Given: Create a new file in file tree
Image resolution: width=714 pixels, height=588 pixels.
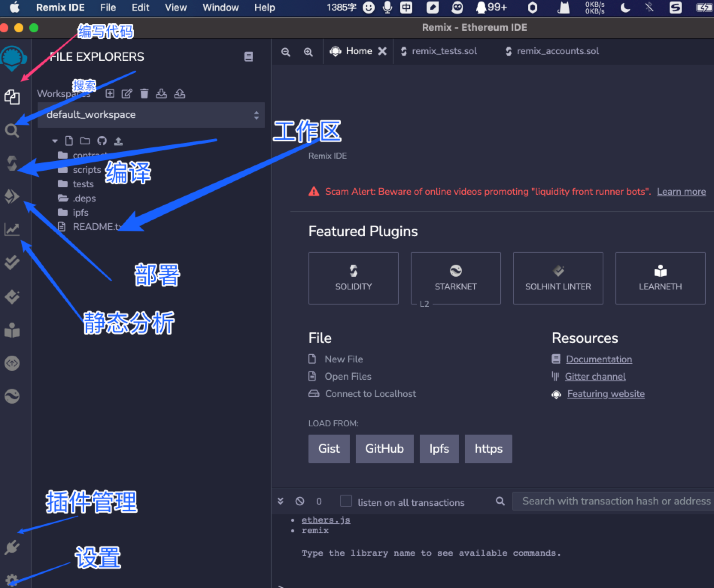Looking at the screenshot, I should click(x=69, y=141).
